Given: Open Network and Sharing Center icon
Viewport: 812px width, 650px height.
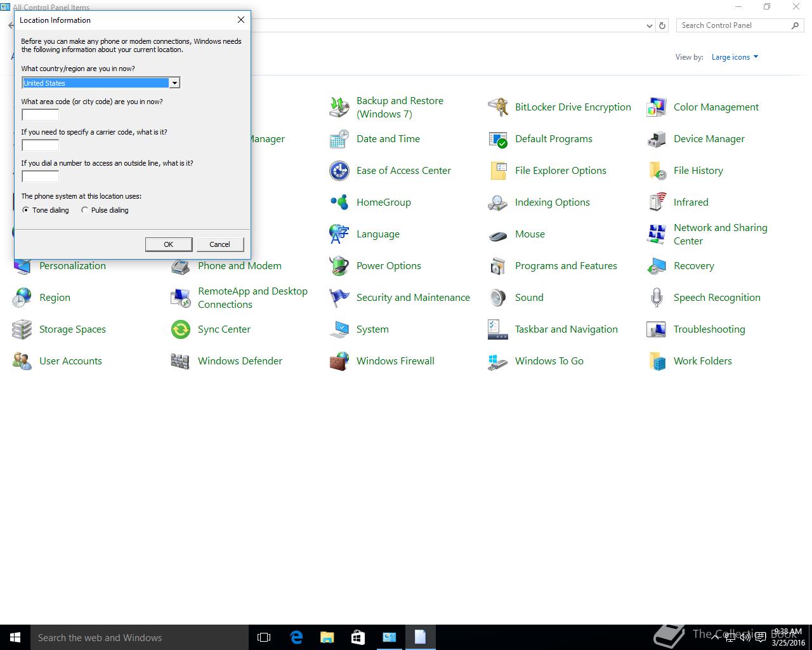Looking at the screenshot, I should [x=657, y=234].
